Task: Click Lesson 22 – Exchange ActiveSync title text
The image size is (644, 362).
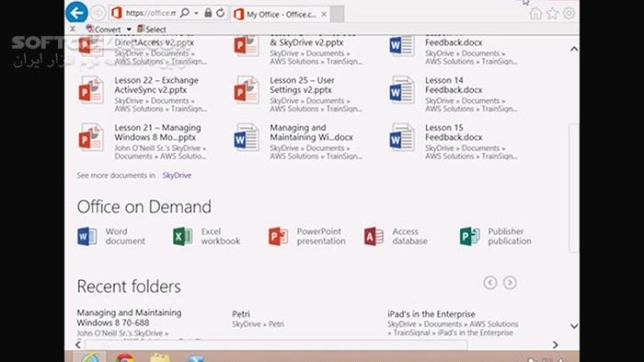Action: click(x=156, y=85)
